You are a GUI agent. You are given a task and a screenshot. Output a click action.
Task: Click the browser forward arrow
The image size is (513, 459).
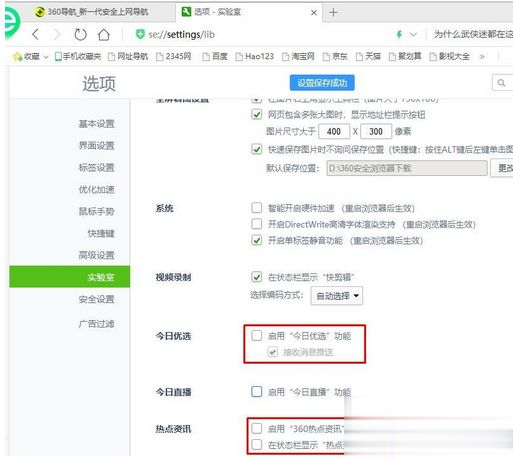[57, 34]
